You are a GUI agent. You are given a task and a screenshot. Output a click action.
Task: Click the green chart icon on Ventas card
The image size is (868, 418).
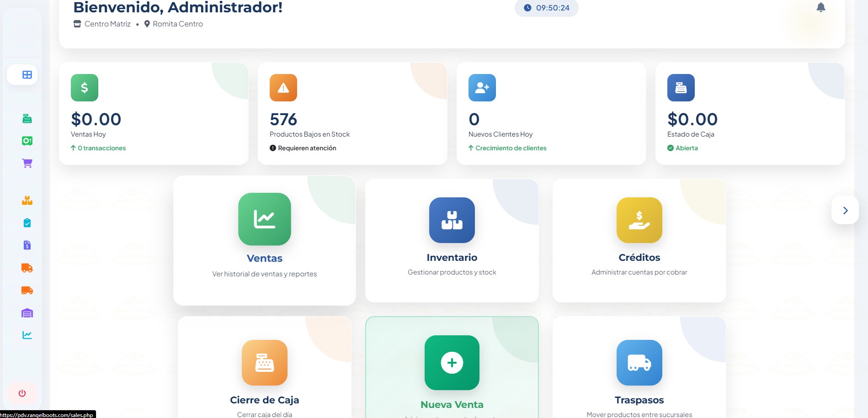265,219
